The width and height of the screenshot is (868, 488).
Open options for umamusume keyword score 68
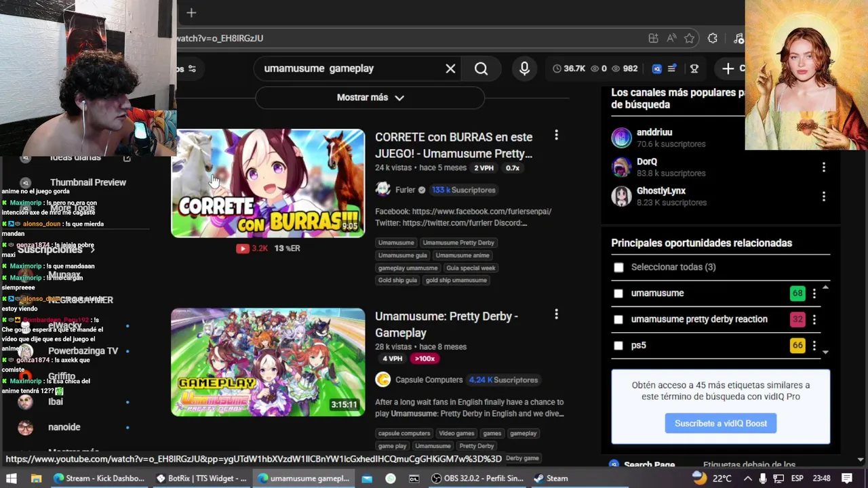point(814,293)
